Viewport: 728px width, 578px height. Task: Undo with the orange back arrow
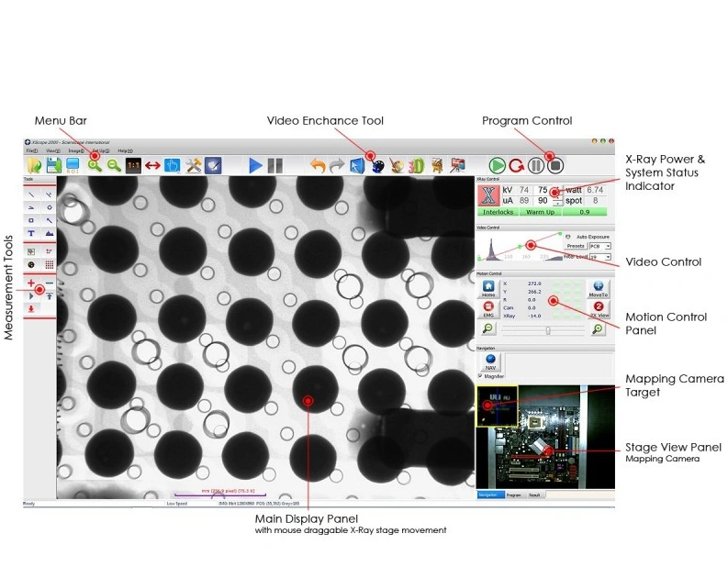click(x=318, y=166)
